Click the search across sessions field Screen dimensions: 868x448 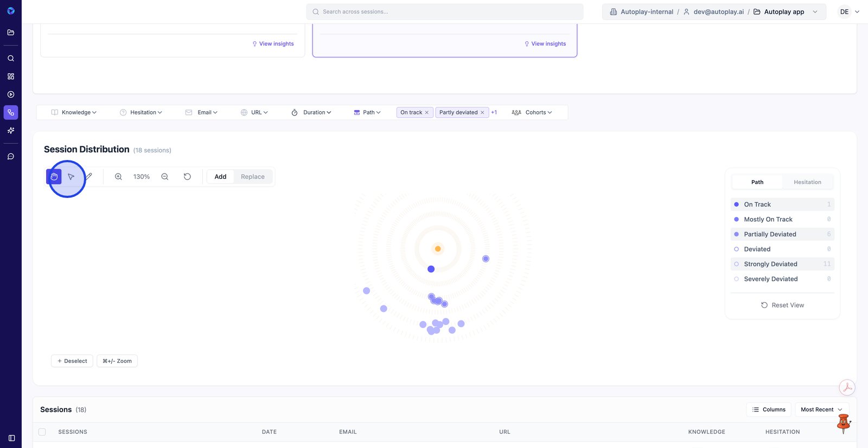tap(445, 12)
